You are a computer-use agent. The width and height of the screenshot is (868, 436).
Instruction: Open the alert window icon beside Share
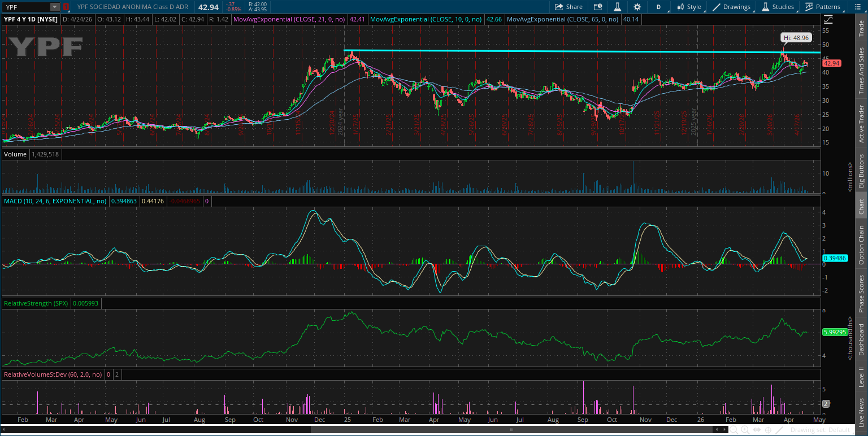[598, 7]
